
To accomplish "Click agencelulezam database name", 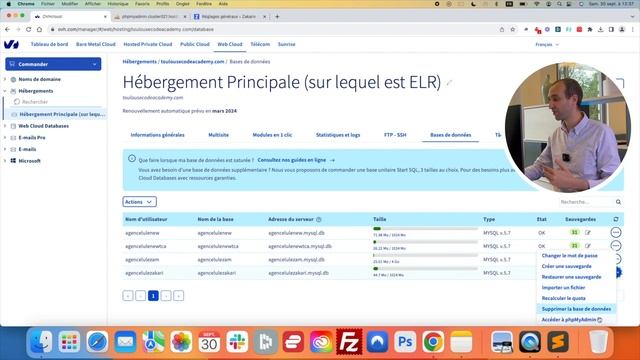I will 214,260.
